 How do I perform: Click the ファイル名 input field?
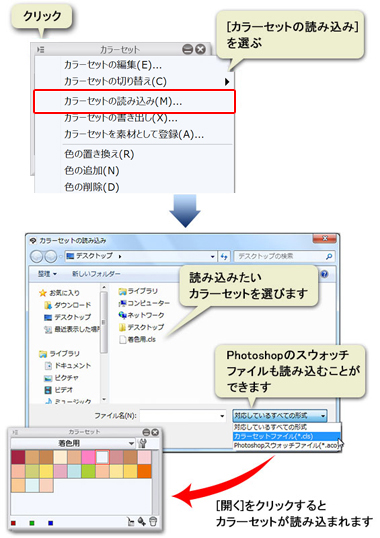point(183,416)
